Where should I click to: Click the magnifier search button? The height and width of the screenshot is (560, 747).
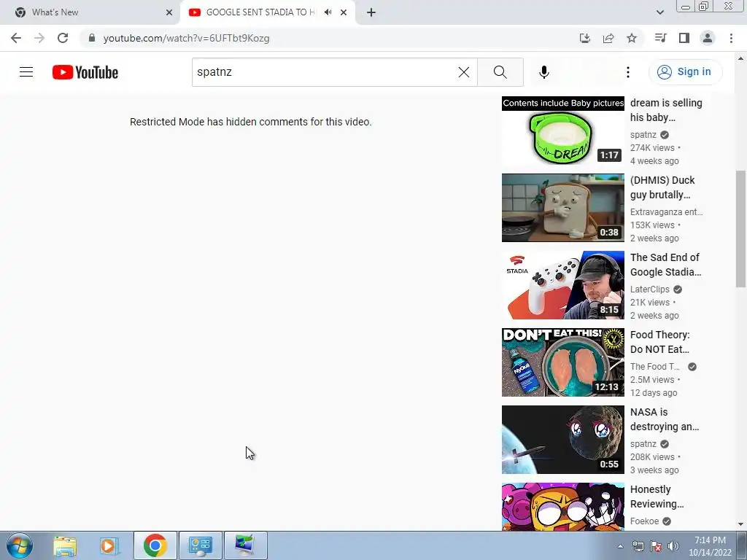coord(500,72)
